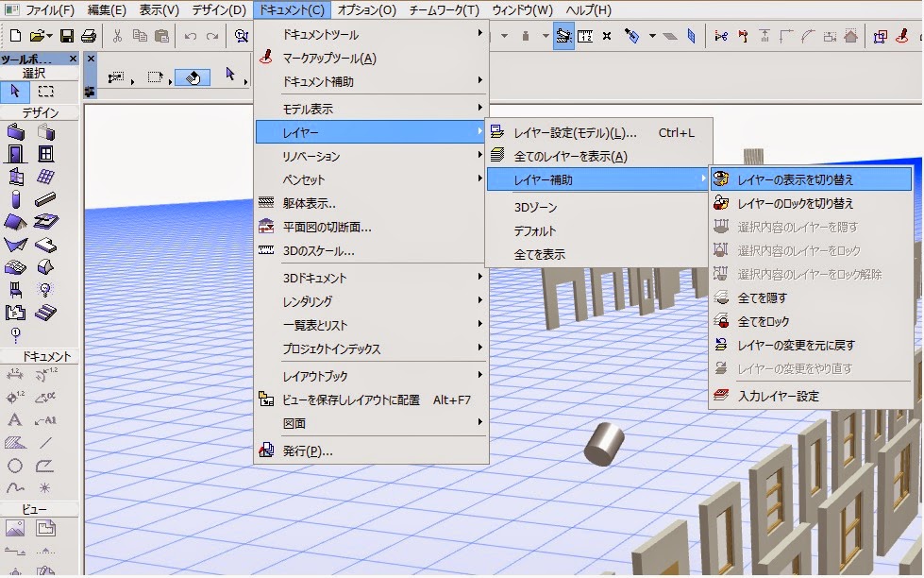
Task: Expand the info box arrow cursor flyout
Action: pyautogui.click(x=245, y=81)
